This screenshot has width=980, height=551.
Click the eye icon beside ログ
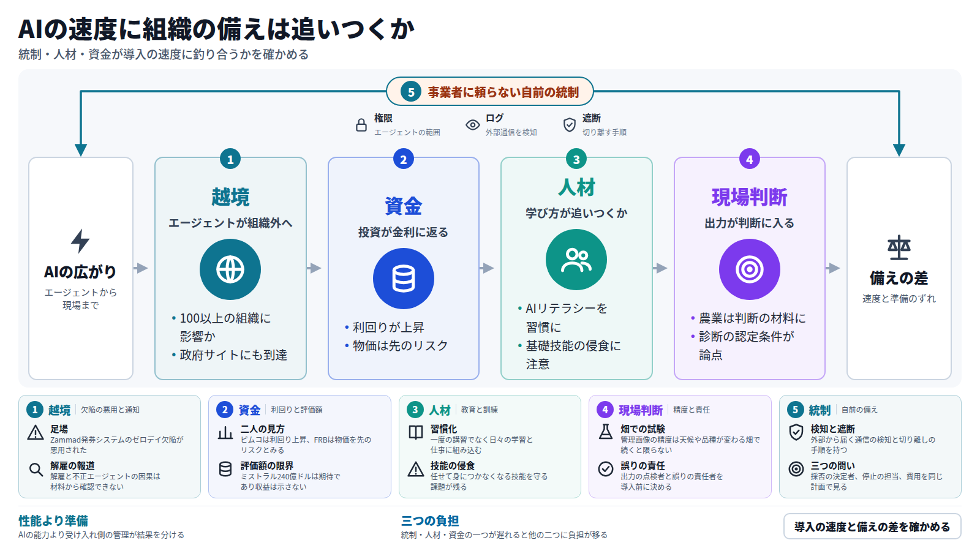(x=473, y=125)
